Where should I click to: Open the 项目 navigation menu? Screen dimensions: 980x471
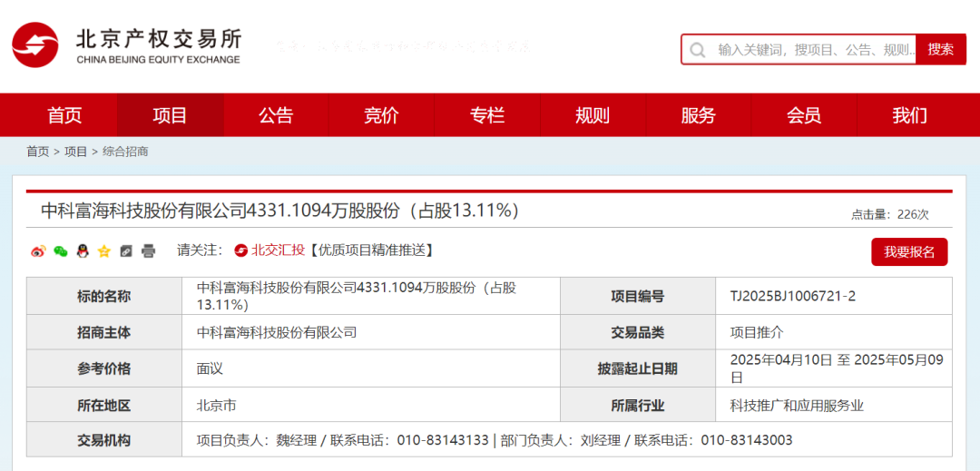click(x=170, y=115)
